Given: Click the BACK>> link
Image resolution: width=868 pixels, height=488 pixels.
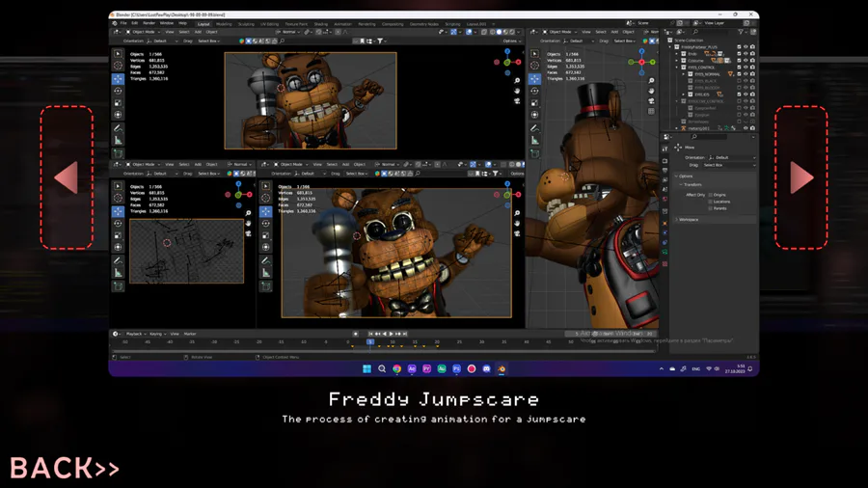Looking at the screenshot, I should click(65, 468).
